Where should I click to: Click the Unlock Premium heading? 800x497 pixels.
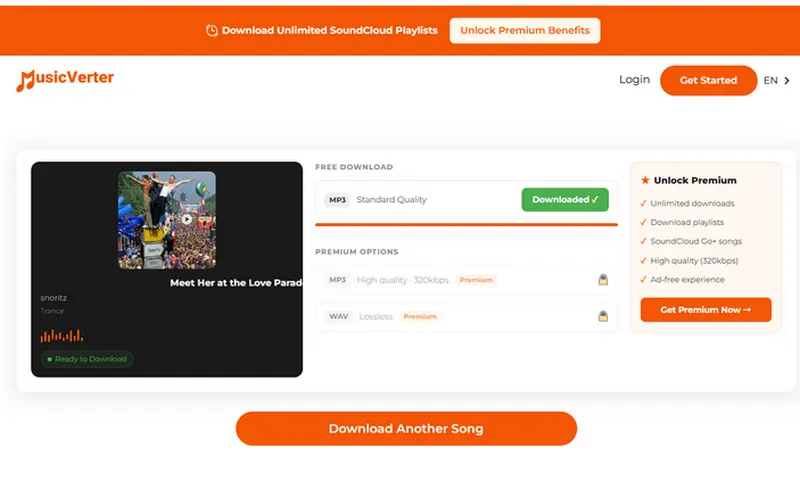[695, 180]
